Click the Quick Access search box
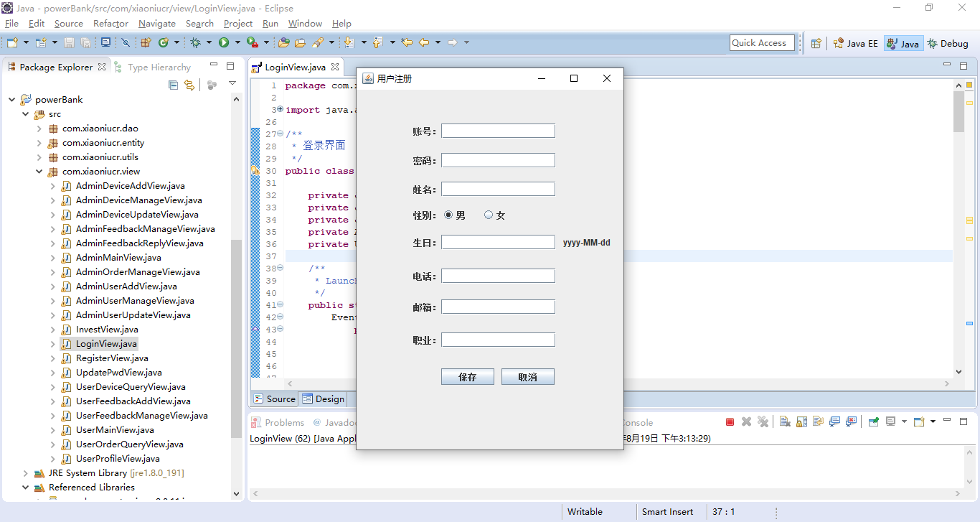This screenshot has height=522, width=980. 762,43
